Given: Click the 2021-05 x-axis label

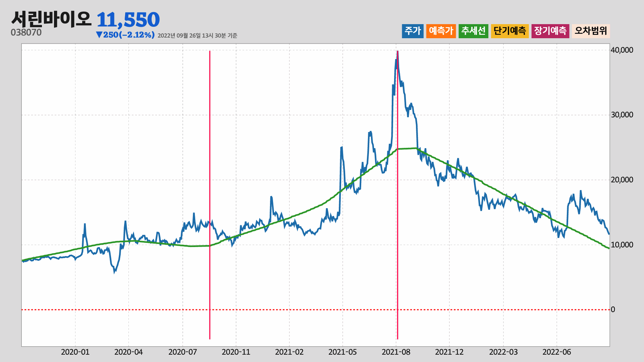Looking at the screenshot, I should click(342, 352).
